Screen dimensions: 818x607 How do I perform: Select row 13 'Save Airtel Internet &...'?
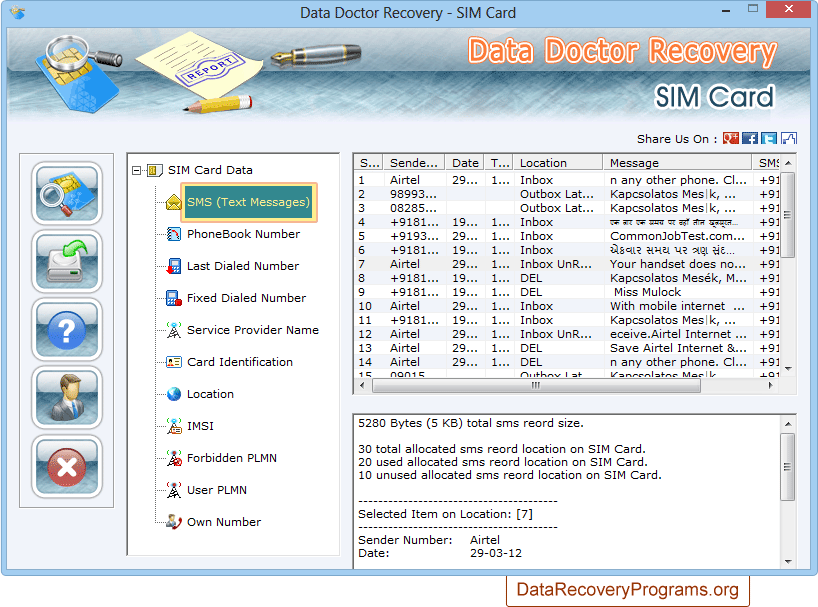(567, 348)
